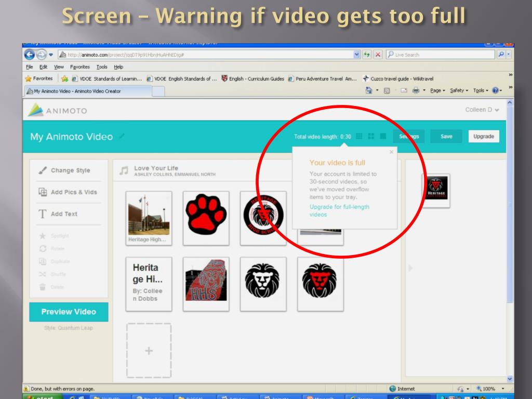
Task: Click the red Stop loading icon
Action: (378, 55)
